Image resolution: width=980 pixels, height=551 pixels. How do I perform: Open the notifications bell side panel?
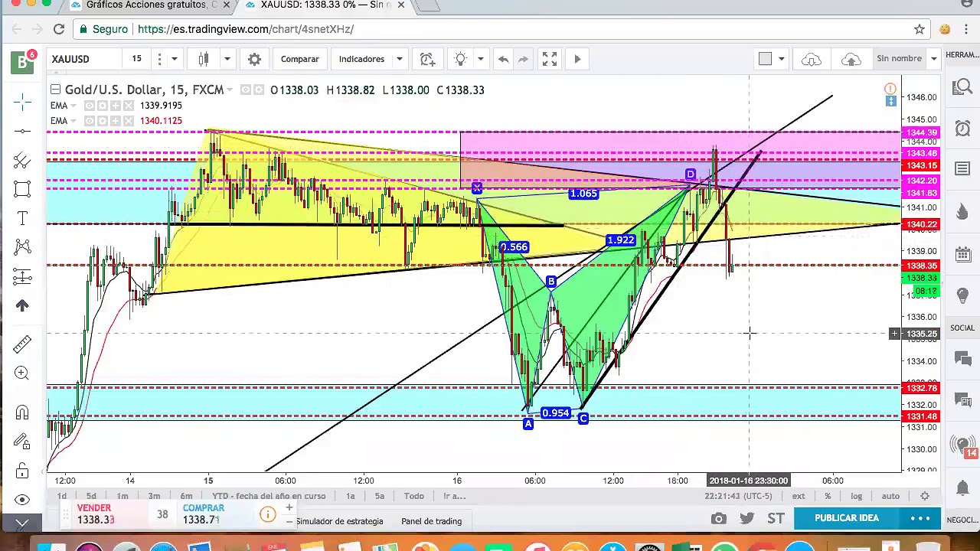pyautogui.click(x=962, y=487)
